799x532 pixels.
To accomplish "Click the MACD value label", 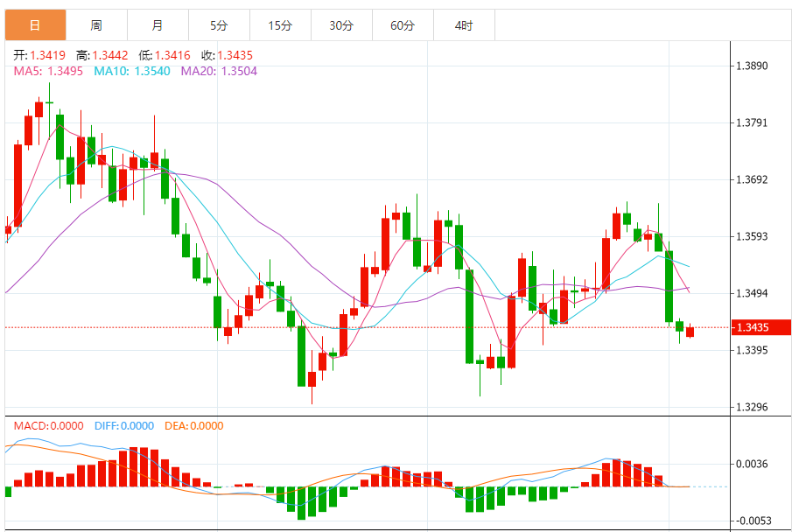I will (48, 426).
